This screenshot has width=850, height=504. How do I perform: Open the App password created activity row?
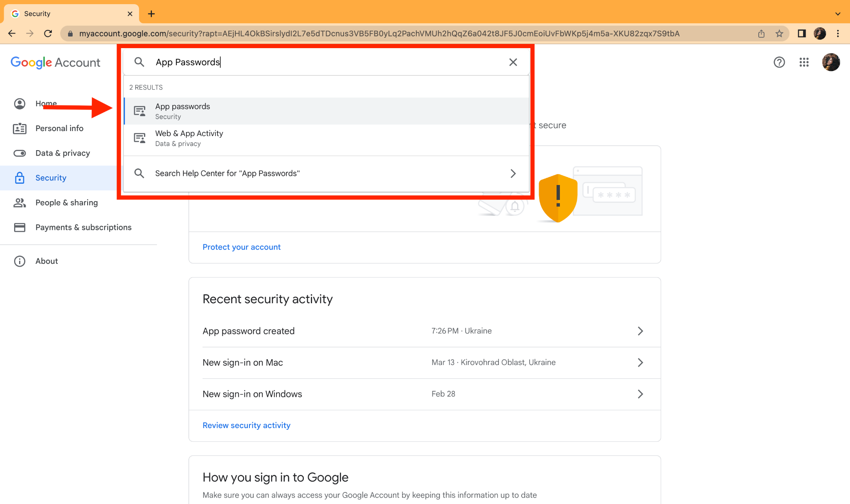click(425, 331)
